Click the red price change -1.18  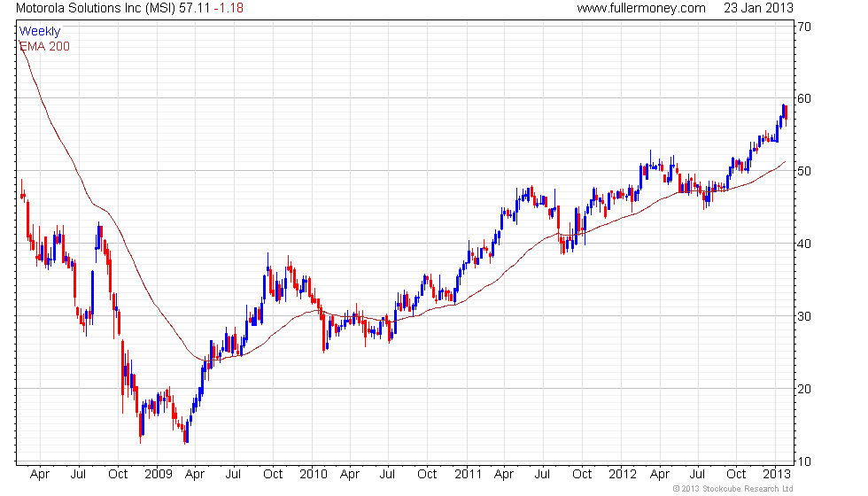point(229,8)
